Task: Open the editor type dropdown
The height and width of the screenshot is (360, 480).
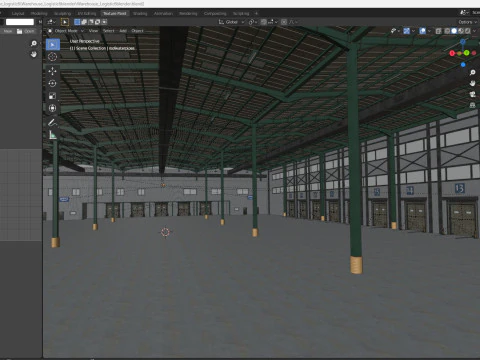Action: coord(51,22)
